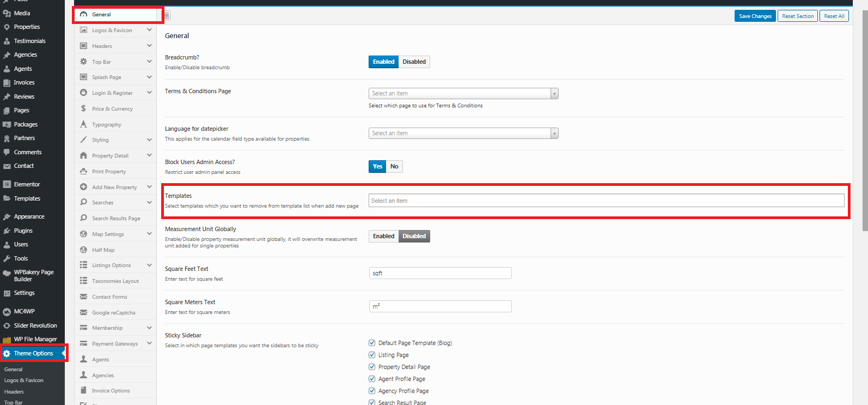This screenshot has height=405, width=868.
Task: Click the Square Feet Text field
Action: tap(440, 273)
